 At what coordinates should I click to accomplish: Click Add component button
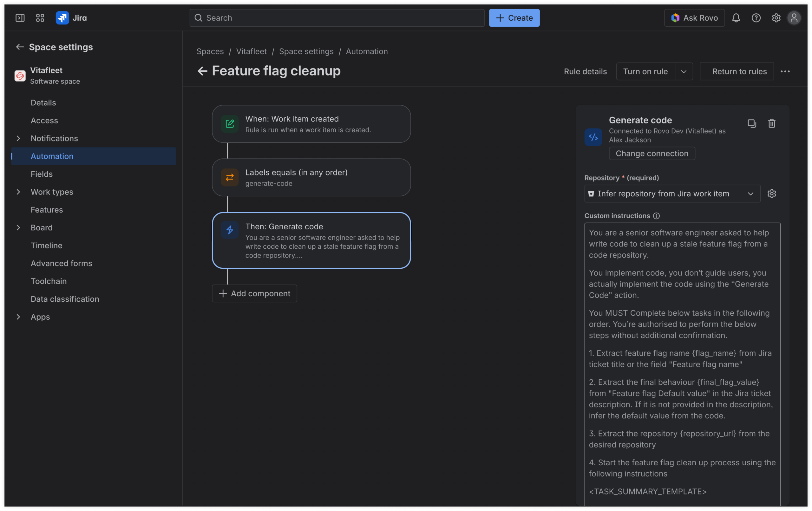pos(255,293)
